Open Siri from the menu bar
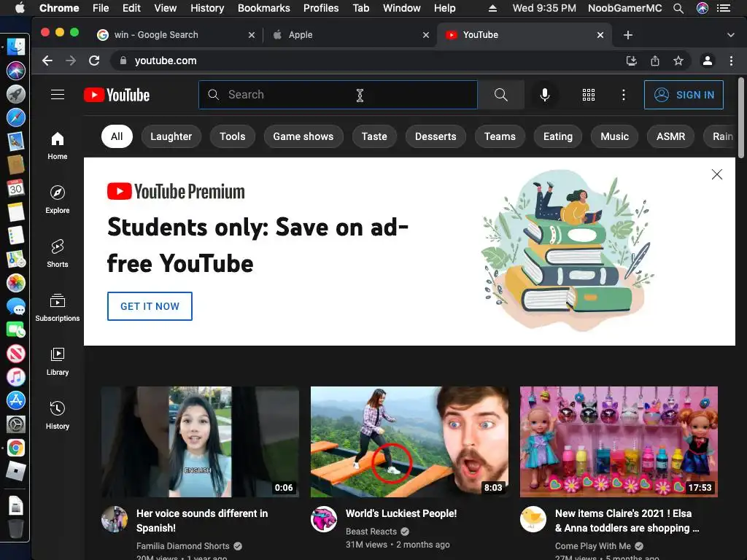747x560 pixels. click(703, 8)
